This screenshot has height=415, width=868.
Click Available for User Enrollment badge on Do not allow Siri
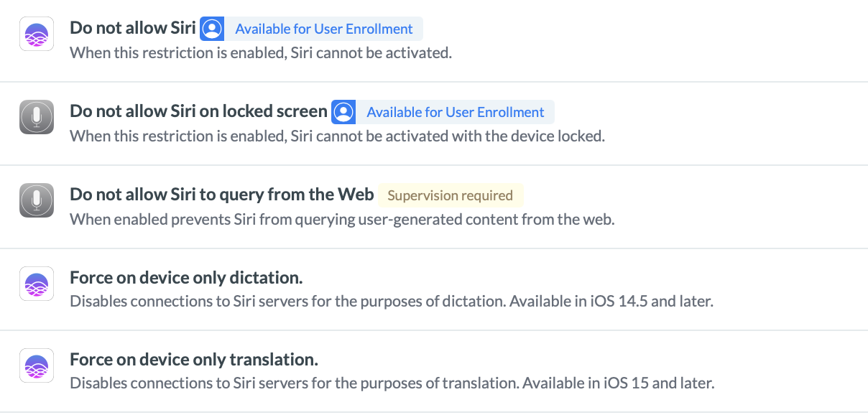324,29
